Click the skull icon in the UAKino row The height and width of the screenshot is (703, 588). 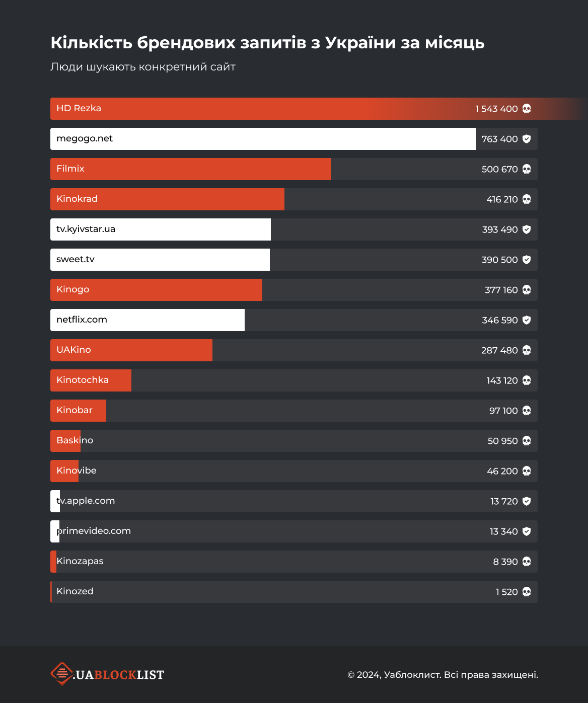[527, 350]
